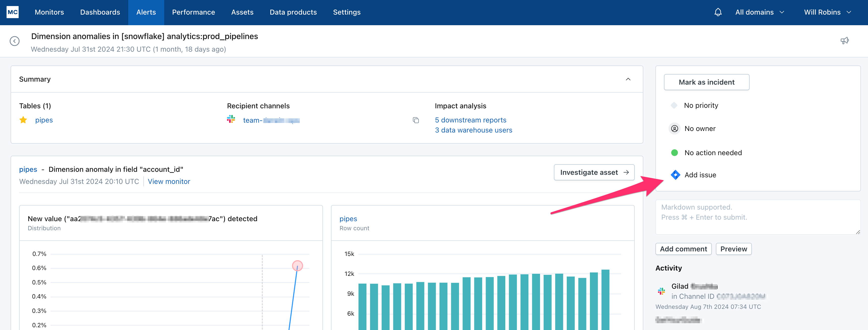Click the Slack icon in Activity entry
This screenshot has height=330, width=868.
pos(661,291)
